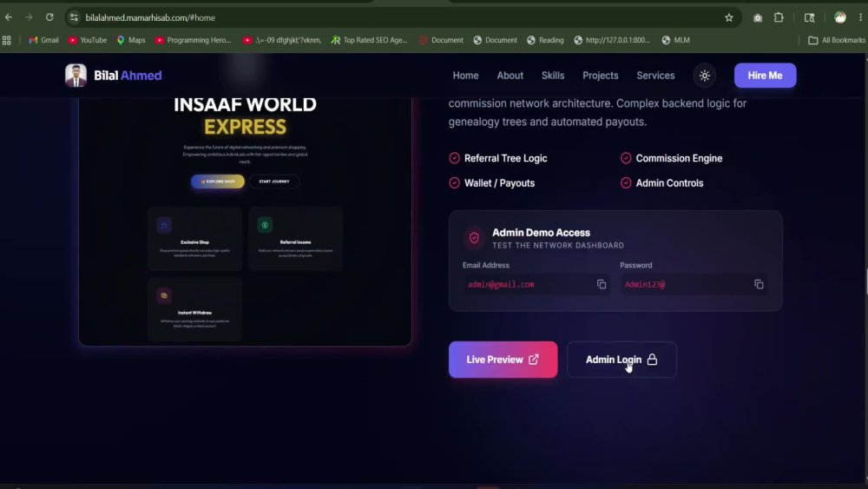This screenshot has height=489, width=868.
Task: Open the Live Preview button
Action: [x=503, y=360]
